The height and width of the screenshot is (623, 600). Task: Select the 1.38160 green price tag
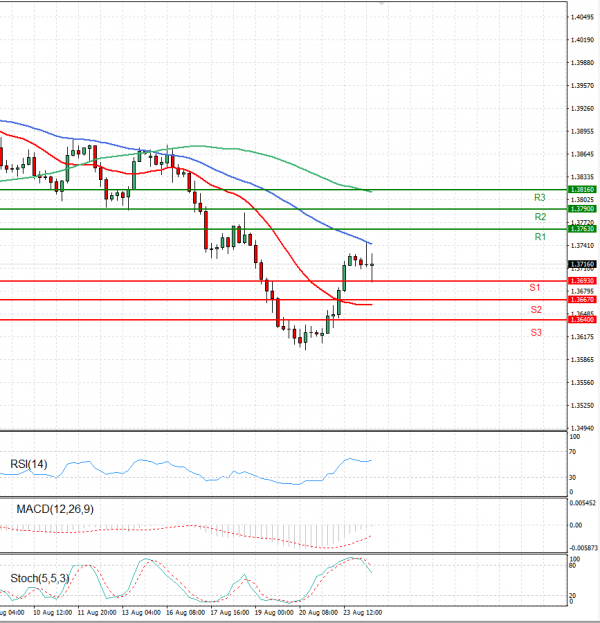[583, 190]
